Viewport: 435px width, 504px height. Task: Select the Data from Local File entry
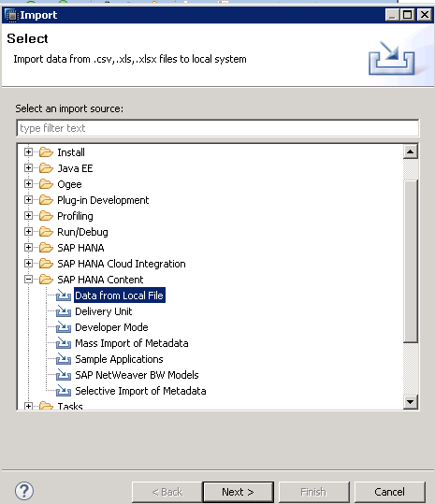(x=120, y=295)
